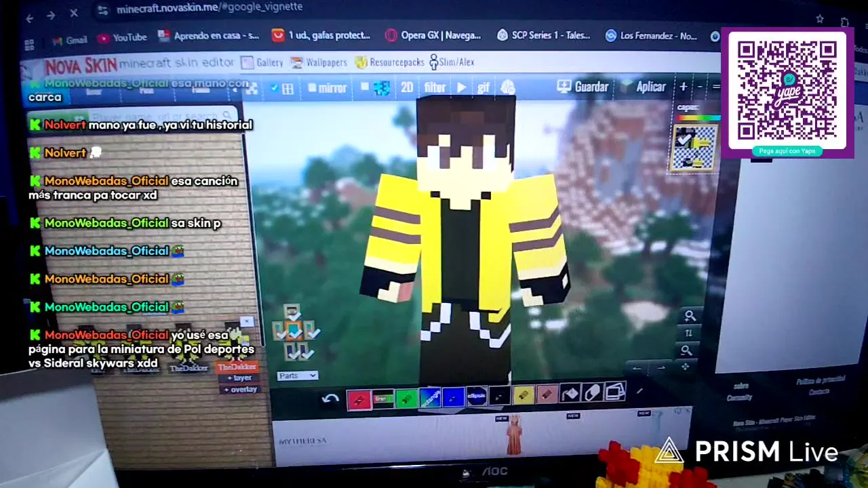
Task: Rotate model right with arrow button
Action: coord(660,368)
